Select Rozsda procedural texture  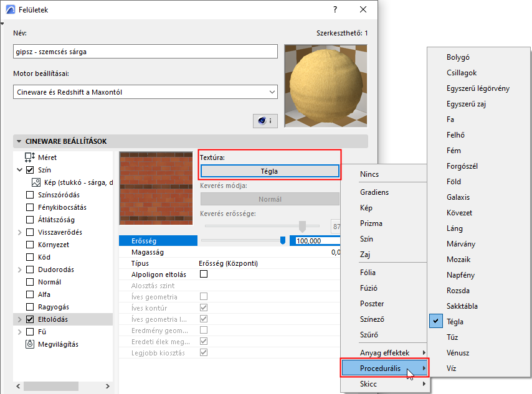(x=458, y=291)
